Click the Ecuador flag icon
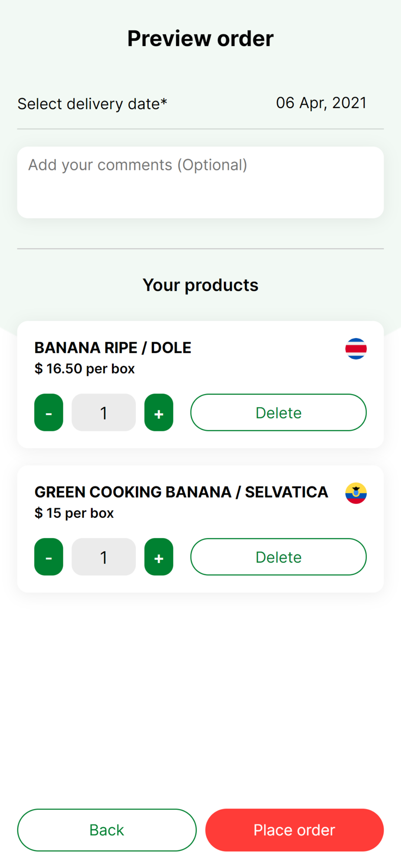 tap(356, 493)
